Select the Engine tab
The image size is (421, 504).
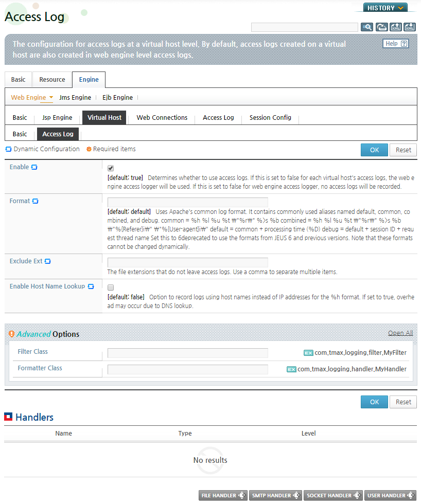pyautogui.click(x=89, y=79)
